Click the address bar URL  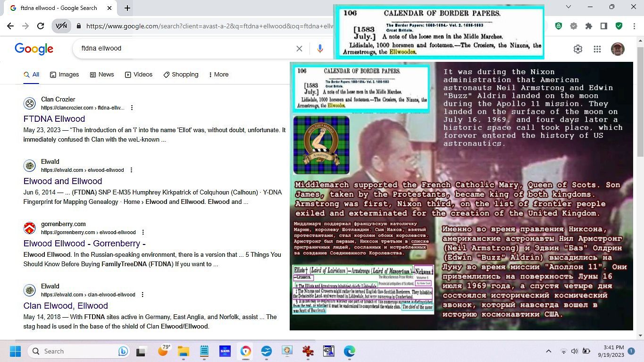click(x=209, y=26)
